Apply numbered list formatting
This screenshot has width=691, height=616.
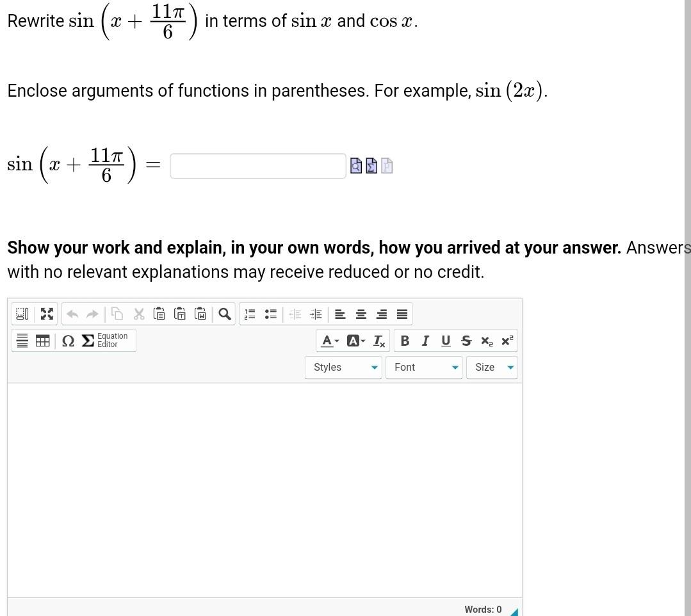coord(249,314)
